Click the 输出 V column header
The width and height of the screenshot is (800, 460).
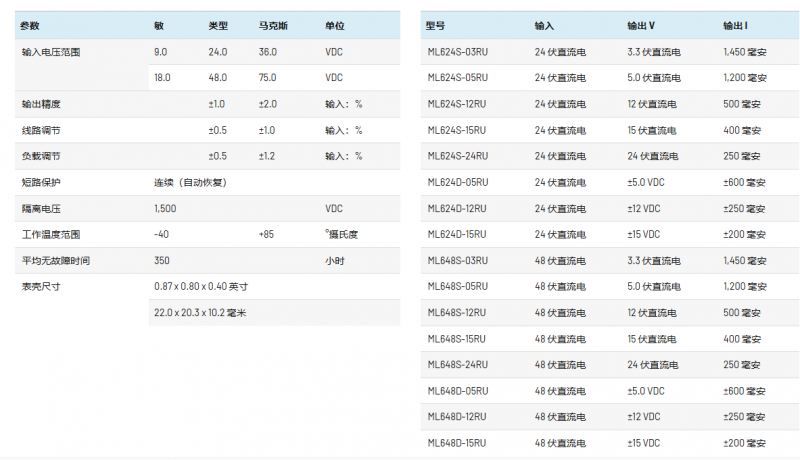tap(641, 25)
